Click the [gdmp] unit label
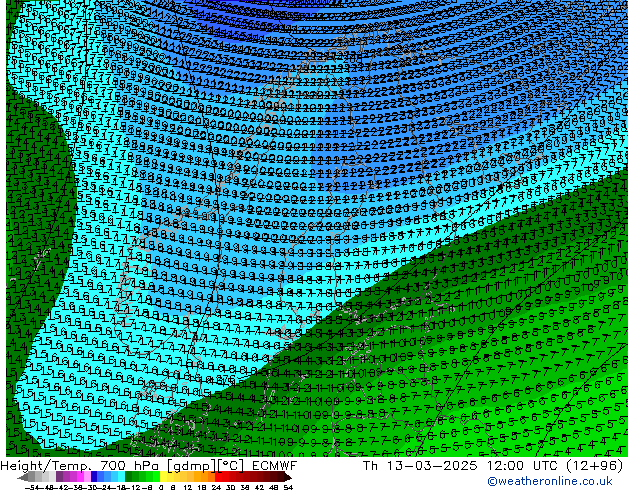This screenshot has height=490, width=634. (x=192, y=466)
